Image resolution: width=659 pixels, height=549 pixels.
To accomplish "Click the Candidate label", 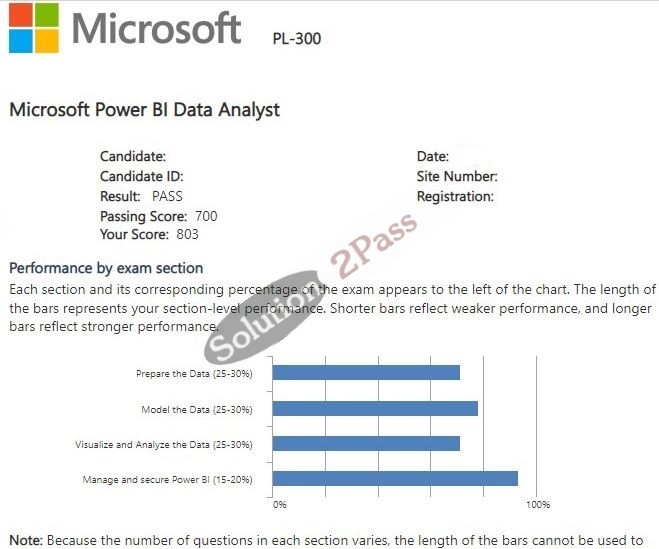I will click(x=133, y=156).
